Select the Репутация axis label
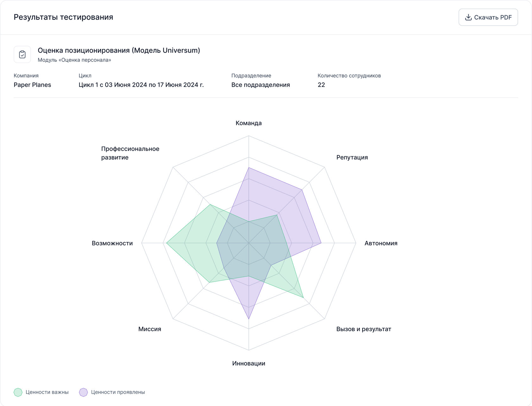The width and height of the screenshot is (532, 406). coord(352,157)
